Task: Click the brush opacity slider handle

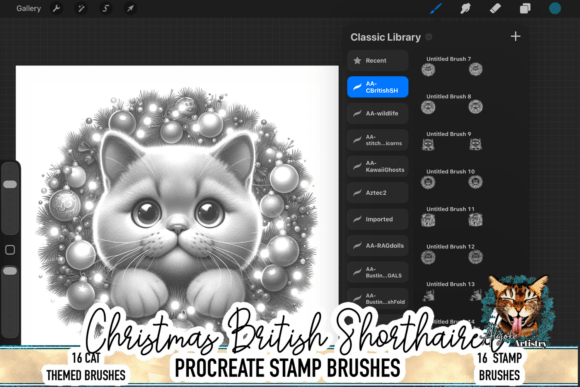Action: [x=10, y=271]
